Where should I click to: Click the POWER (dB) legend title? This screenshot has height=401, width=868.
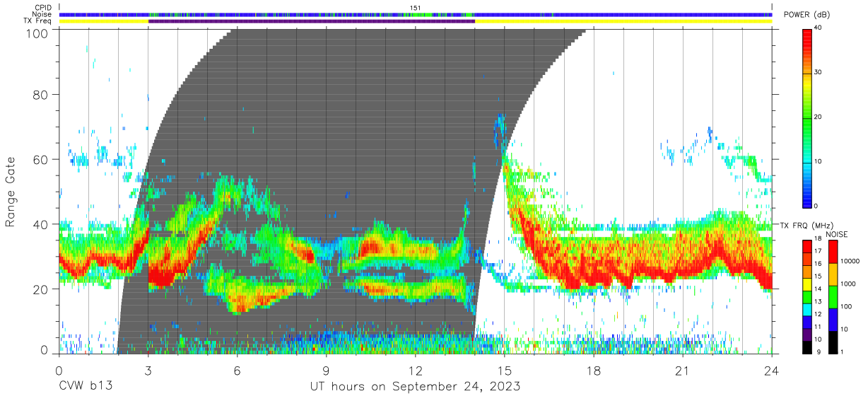click(807, 15)
